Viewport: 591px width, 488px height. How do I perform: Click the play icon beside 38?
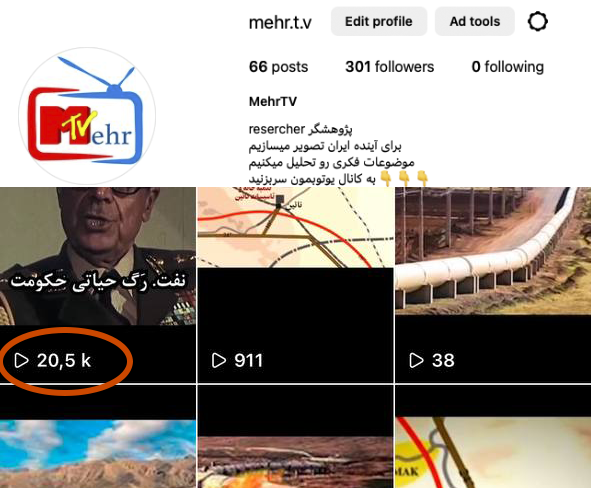click(416, 360)
